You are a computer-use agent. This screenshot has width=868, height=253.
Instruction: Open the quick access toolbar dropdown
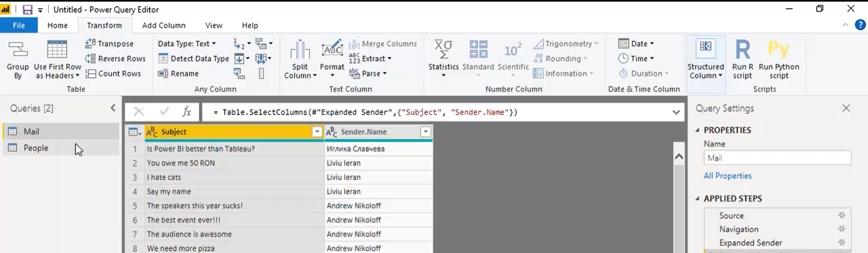click(40, 10)
